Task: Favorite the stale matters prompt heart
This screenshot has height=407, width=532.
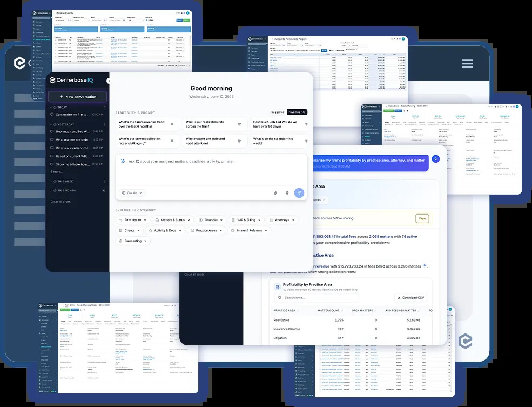Action: 239,141
